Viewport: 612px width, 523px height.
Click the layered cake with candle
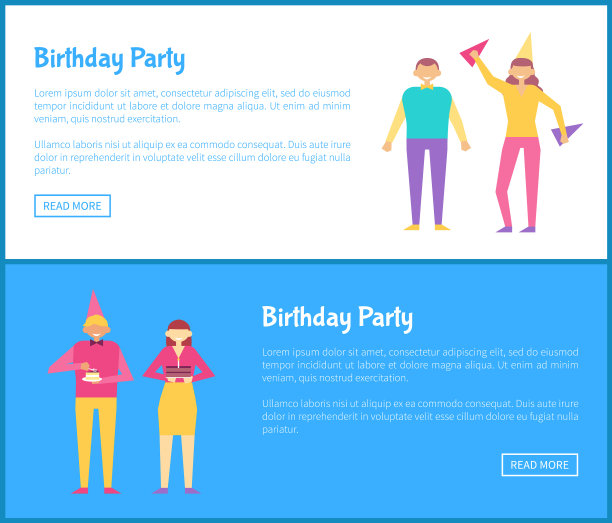(x=179, y=370)
